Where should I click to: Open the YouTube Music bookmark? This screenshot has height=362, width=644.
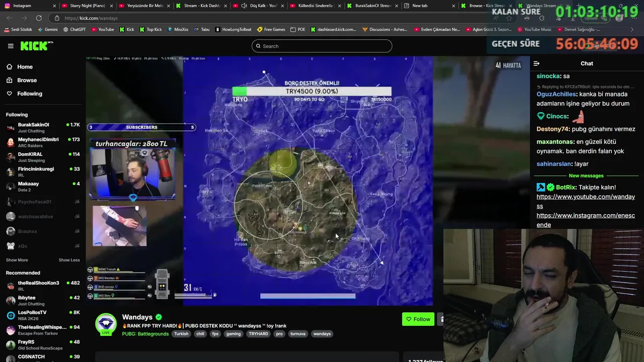coord(534,29)
